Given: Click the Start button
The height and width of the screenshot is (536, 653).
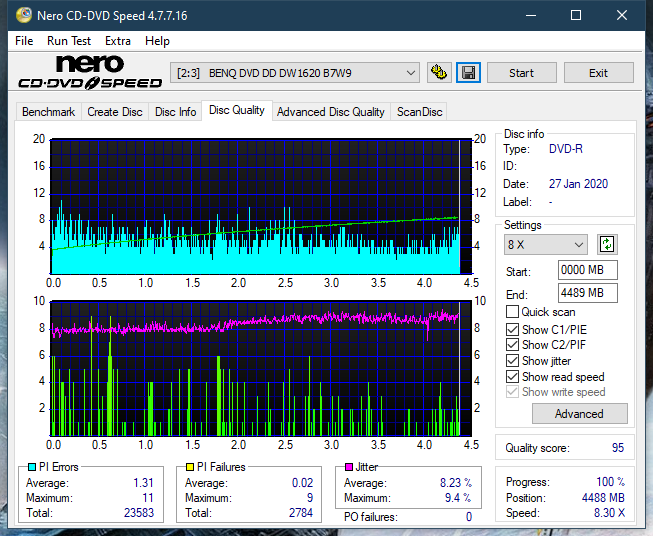Looking at the screenshot, I should point(521,73).
